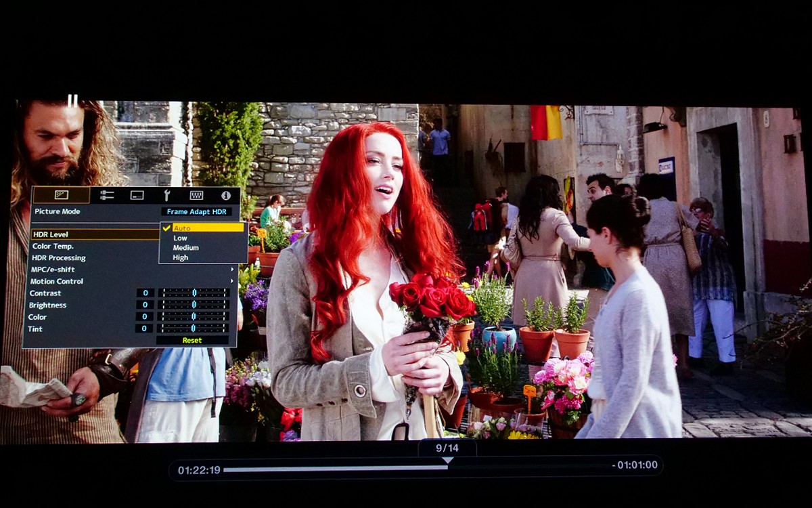Choose Medium HDR Level option
This screenshot has width=812, height=508.
point(185,248)
